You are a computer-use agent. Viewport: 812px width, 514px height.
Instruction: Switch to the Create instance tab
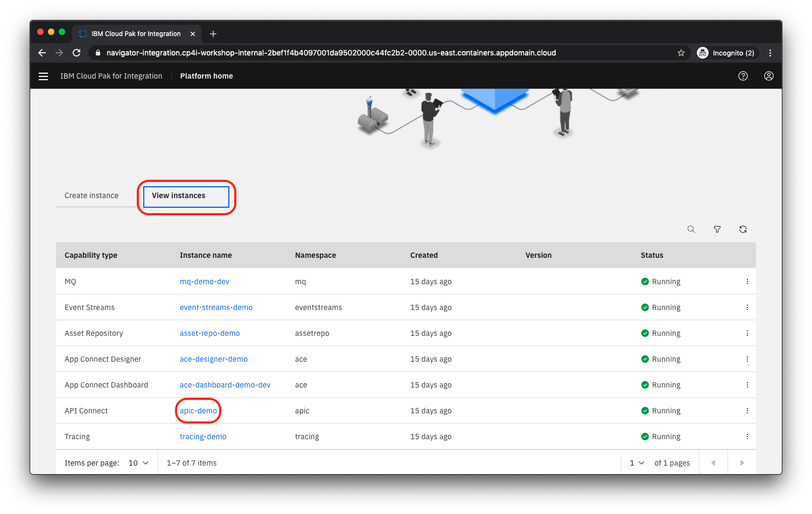[x=92, y=195]
